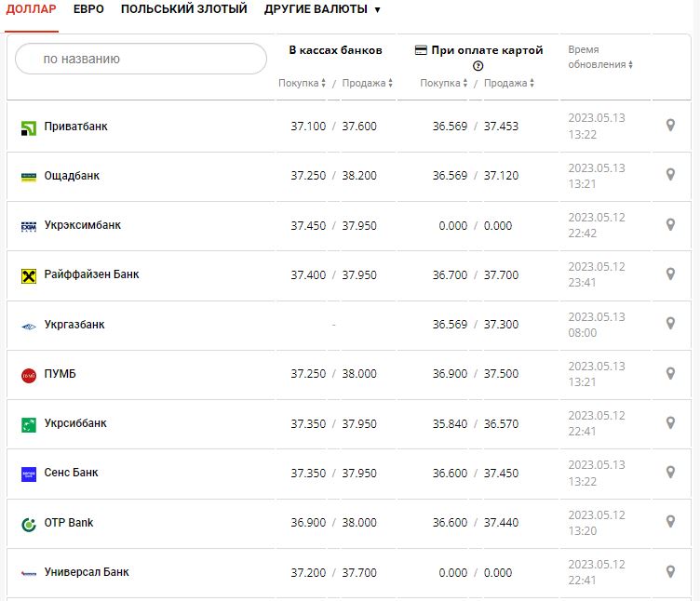Image resolution: width=700 pixels, height=601 pixels.
Task: Switch to the Польский злотый tab
Action: click(x=183, y=9)
